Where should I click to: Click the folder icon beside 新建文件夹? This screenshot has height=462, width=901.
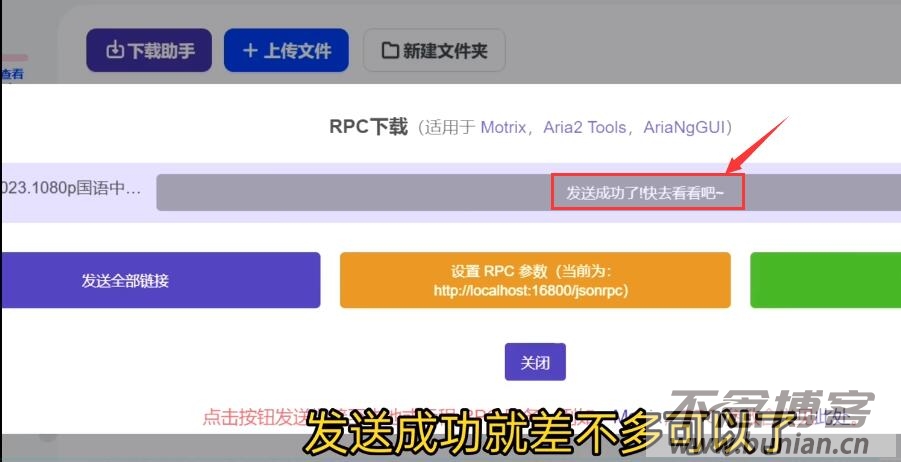click(389, 50)
